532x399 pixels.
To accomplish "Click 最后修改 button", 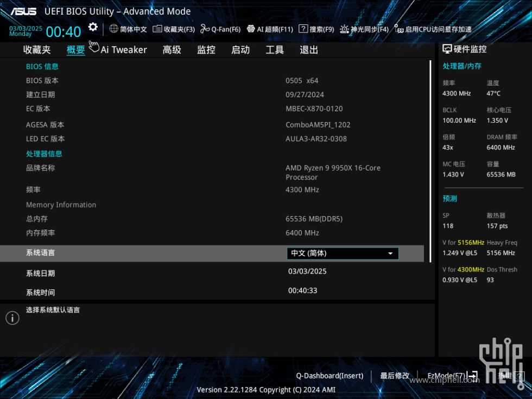I will (395, 376).
